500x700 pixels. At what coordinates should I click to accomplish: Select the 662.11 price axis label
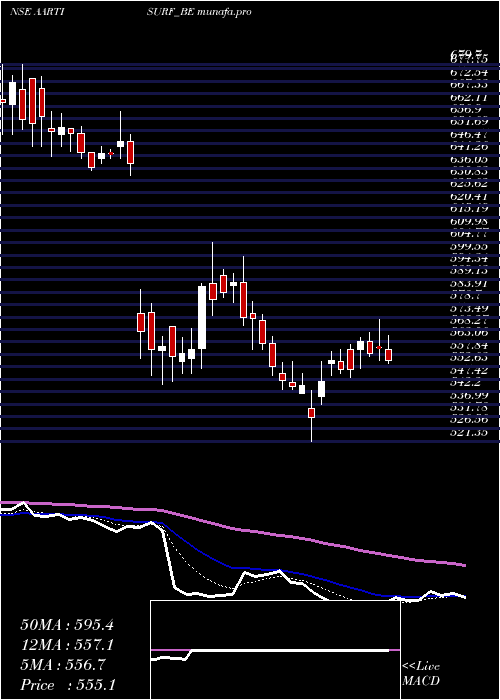[x=469, y=97]
